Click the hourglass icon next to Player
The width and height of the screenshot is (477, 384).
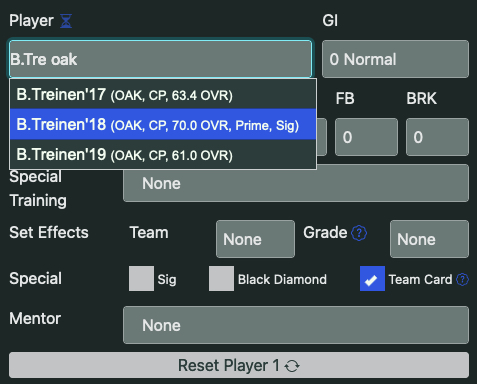[66, 21]
